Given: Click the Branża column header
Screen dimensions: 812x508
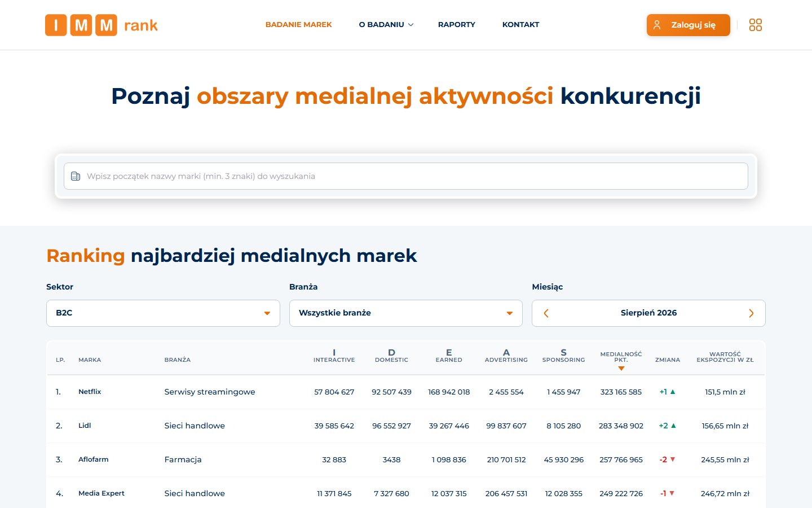Looking at the screenshot, I should [x=178, y=360].
